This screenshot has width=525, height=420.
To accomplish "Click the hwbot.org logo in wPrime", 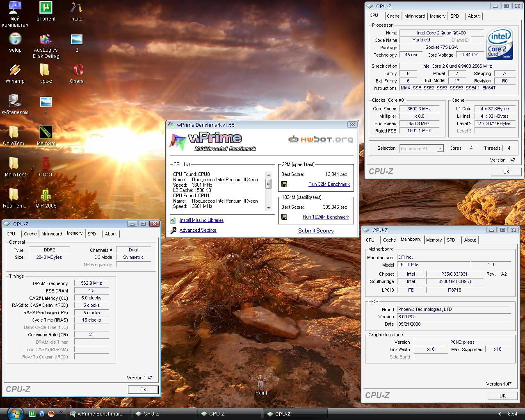I will [x=320, y=139].
